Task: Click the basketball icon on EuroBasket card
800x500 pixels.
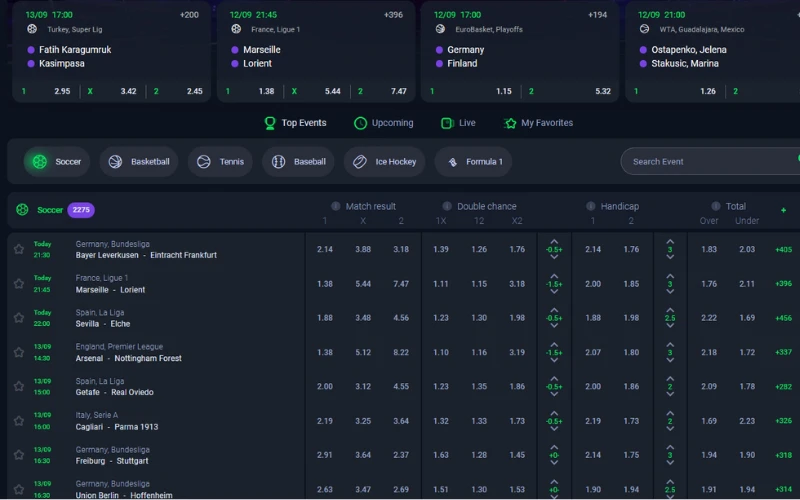Action: (440, 29)
